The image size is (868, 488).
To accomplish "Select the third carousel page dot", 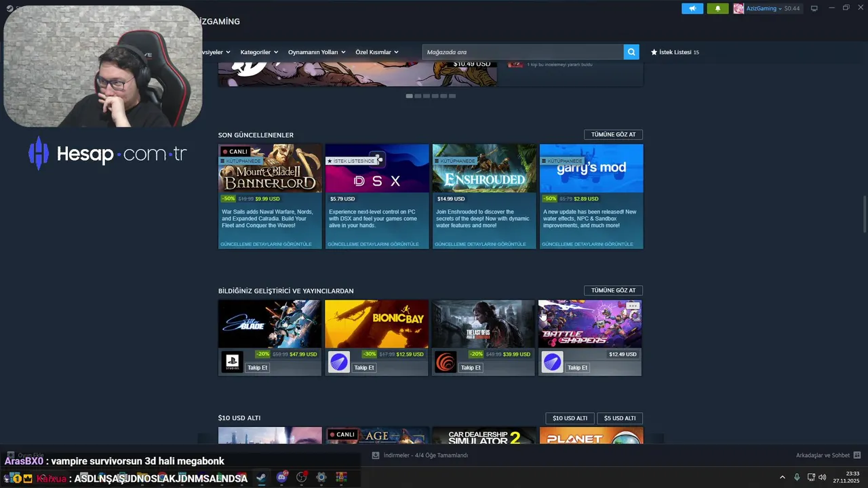I will point(427,96).
